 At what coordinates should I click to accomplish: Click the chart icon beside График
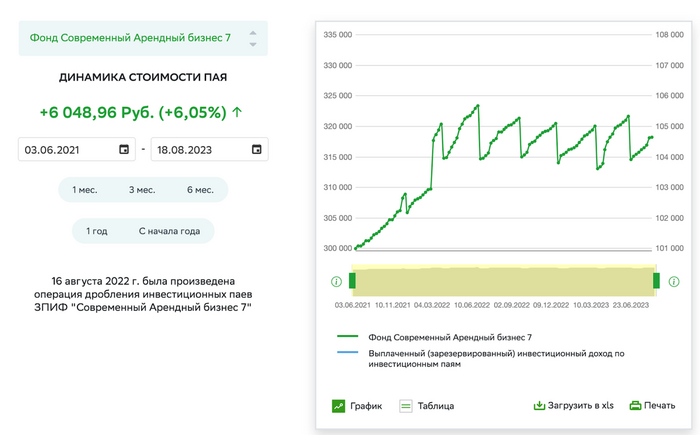click(339, 406)
